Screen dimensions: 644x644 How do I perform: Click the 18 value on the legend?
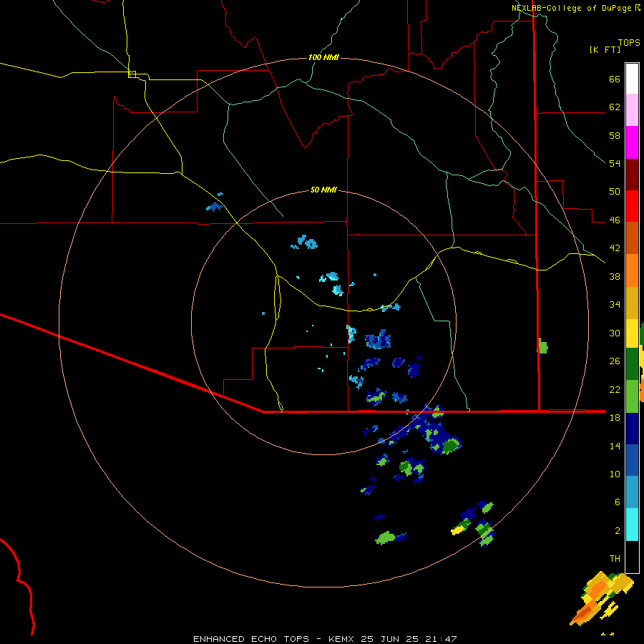pos(615,418)
